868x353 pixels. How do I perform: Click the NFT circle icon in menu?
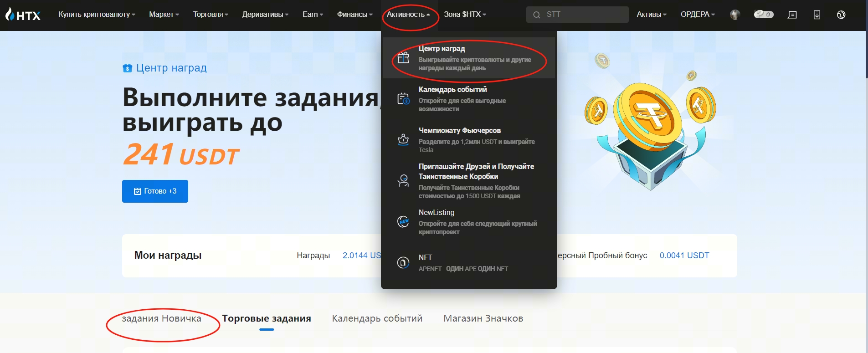click(403, 263)
